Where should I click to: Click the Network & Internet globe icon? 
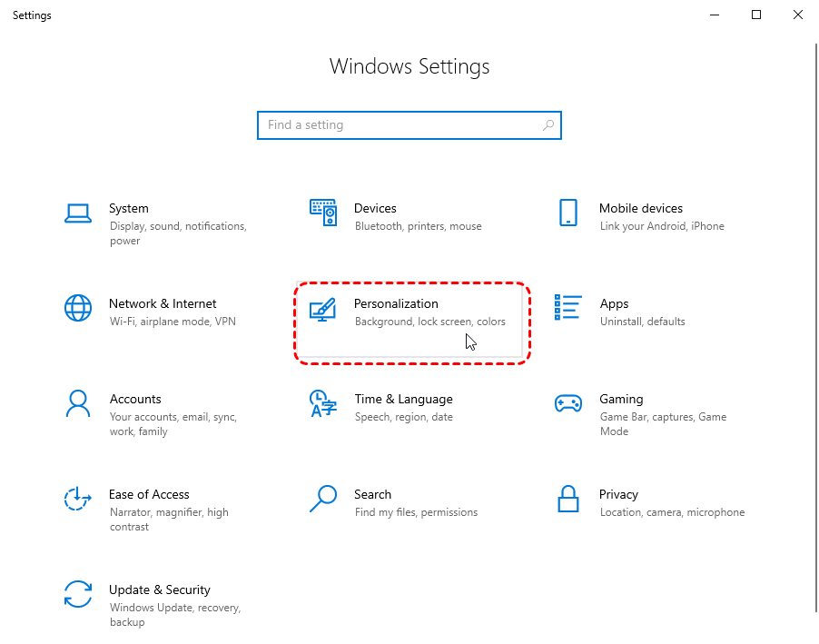[78, 308]
